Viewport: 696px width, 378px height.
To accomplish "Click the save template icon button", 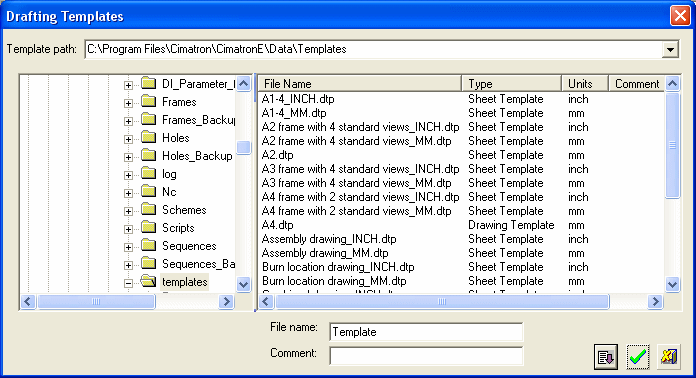I will tap(605, 357).
